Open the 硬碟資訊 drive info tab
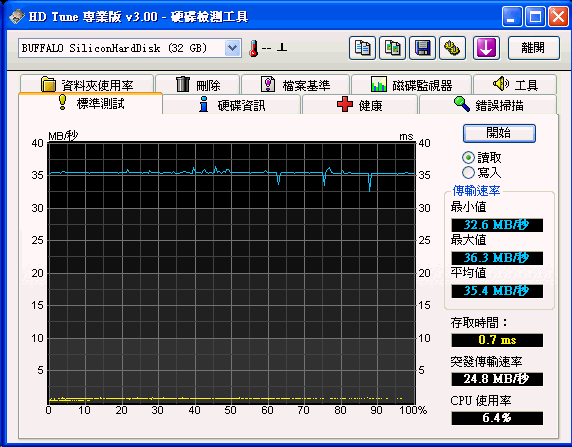572x447 pixels. 232,105
